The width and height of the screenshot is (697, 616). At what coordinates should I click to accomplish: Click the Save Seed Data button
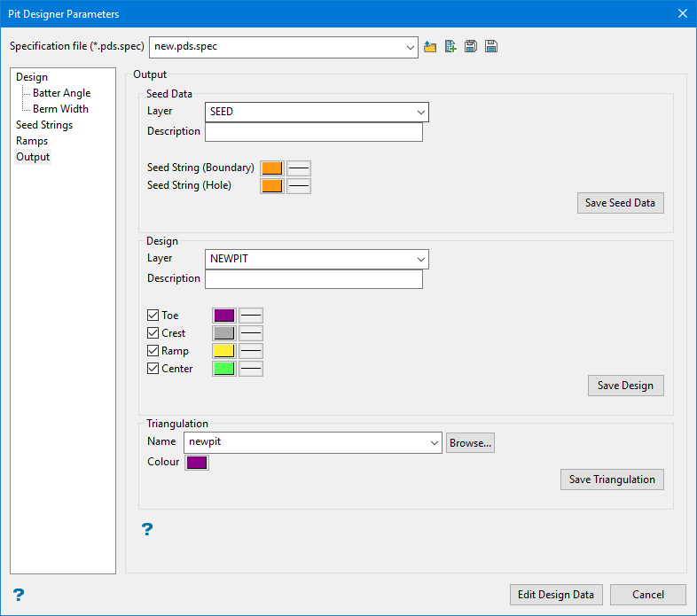620,203
